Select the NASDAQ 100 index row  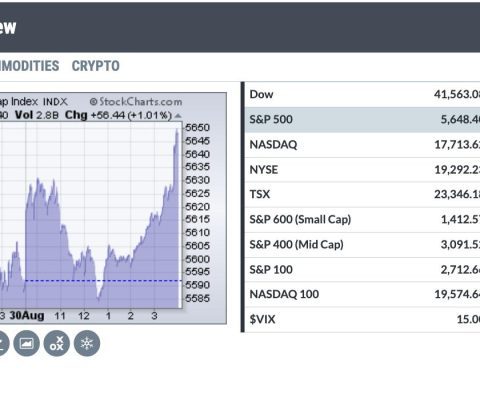pyautogui.click(x=362, y=294)
